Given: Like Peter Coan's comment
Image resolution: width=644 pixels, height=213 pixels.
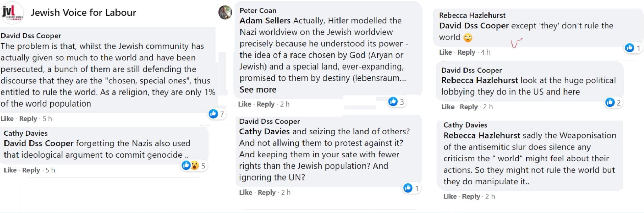Looking at the screenshot, I should [x=244, y=104].
